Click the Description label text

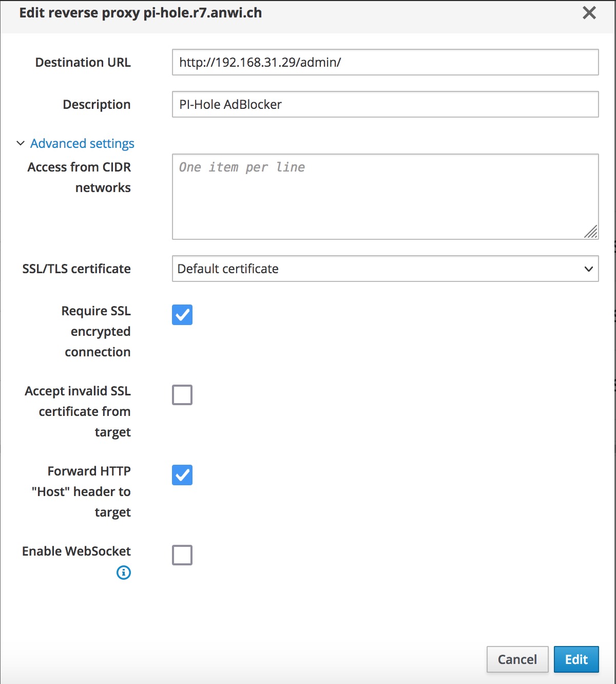coord(97,104)
